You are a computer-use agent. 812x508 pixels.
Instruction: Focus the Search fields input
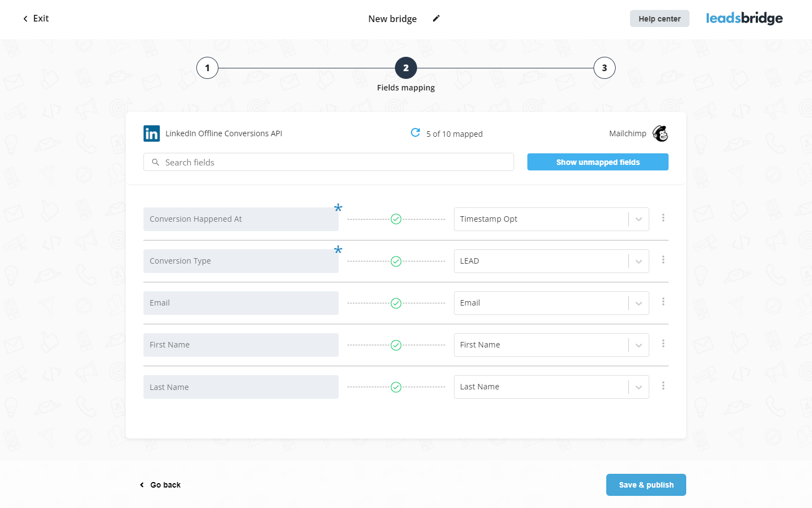[x=329, y=162]
